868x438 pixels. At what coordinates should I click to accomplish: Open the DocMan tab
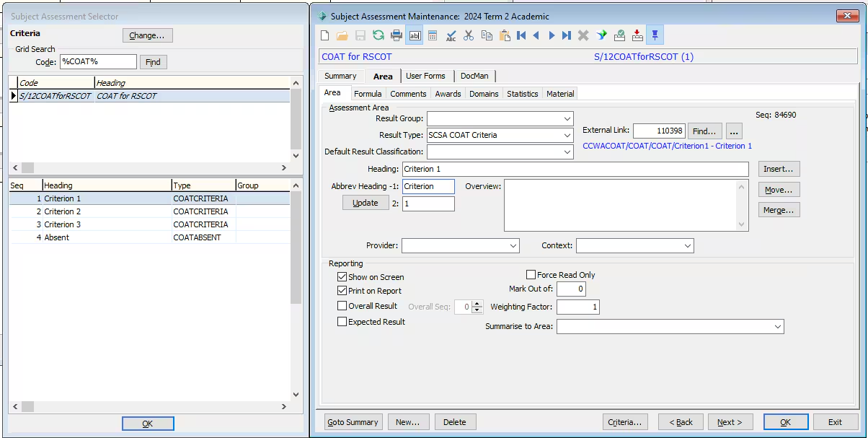474,76
